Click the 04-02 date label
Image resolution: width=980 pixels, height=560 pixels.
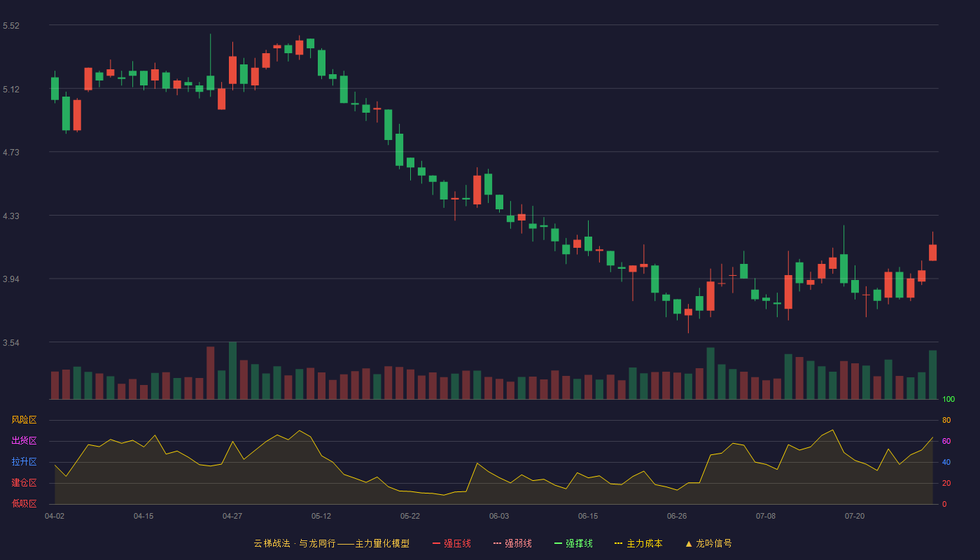[x=55, y=516]
